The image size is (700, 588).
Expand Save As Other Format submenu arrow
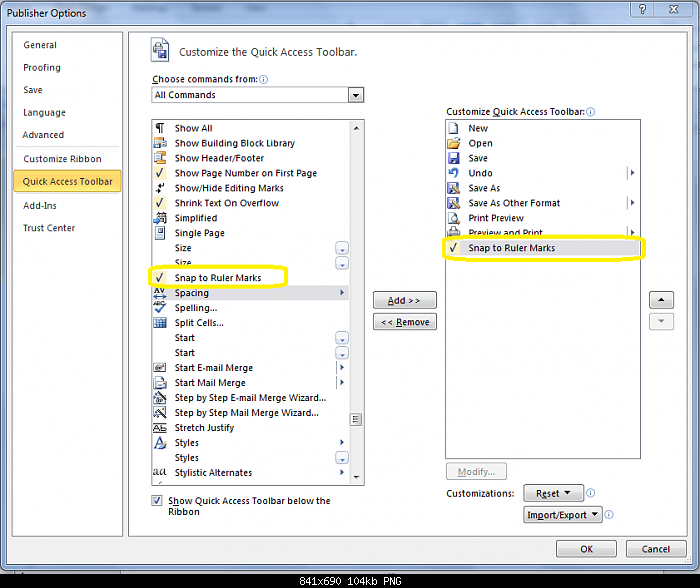[632, 203]
